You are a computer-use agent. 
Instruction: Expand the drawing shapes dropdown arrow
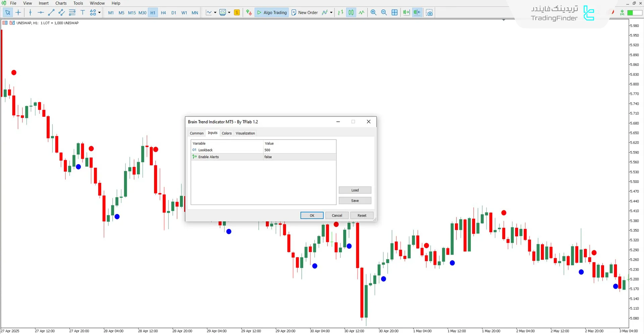click(99, 13)
